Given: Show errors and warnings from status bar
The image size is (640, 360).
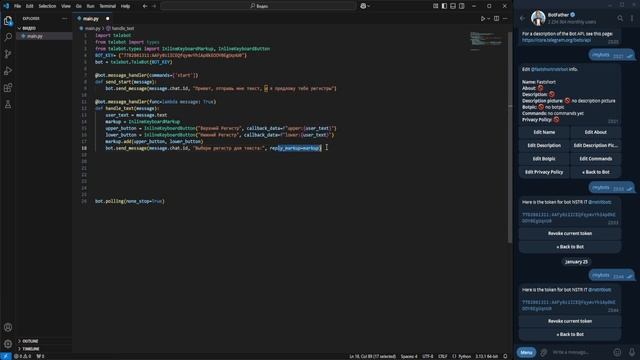Looking at the screenshot, I should pyautogui.click(x=23, y=356).
